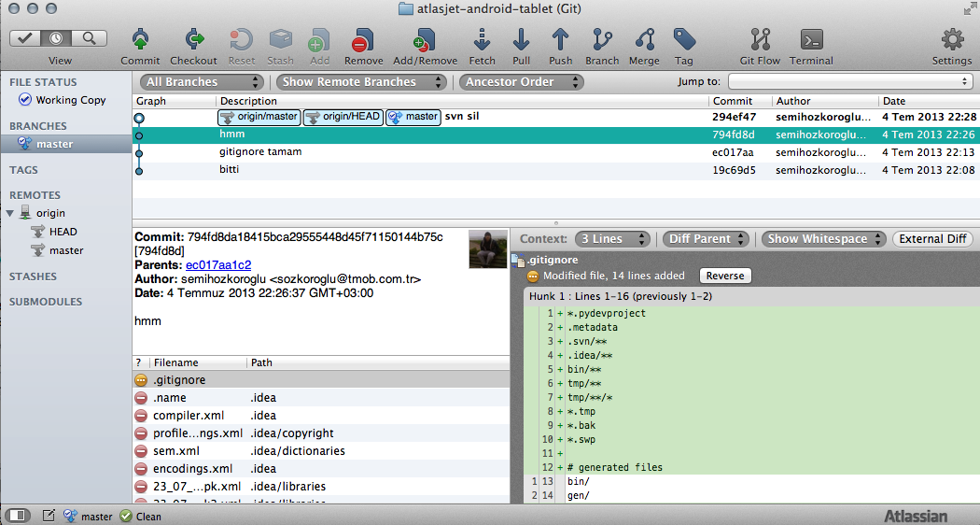
Task: Open Git Flow from the toolbar
Action: [760, 40]
